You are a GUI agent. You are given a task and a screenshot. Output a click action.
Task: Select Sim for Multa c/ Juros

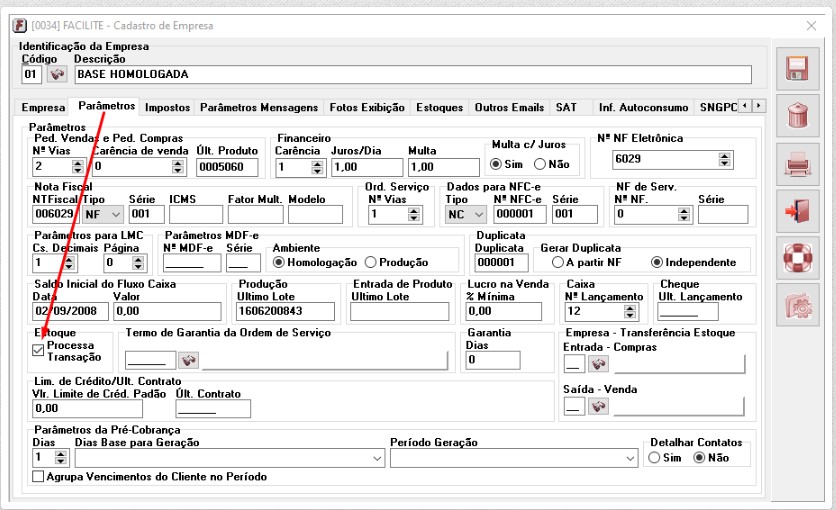[496, 164]
